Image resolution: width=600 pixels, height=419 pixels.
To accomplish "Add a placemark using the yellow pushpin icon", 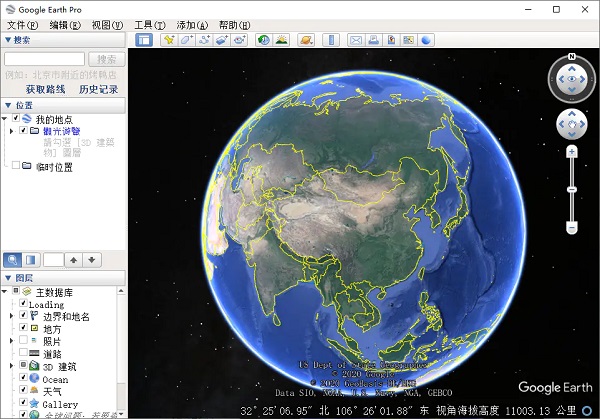I will (x=169, y=40).
